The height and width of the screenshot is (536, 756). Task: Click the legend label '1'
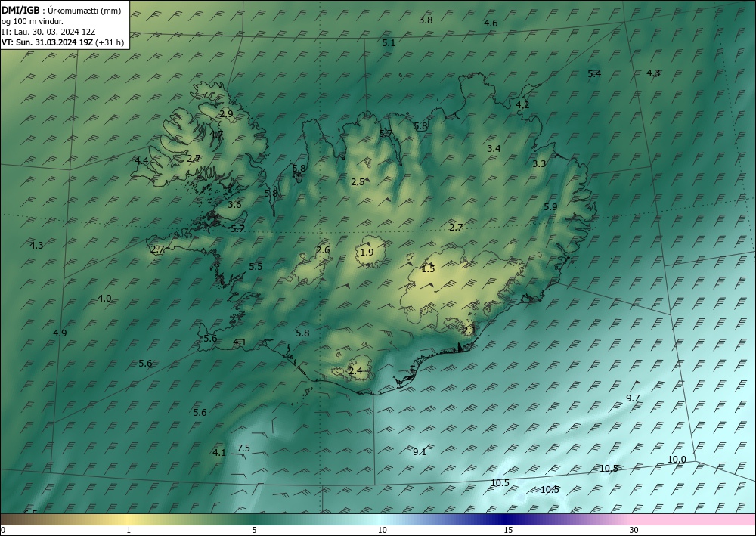coord(129,530)
